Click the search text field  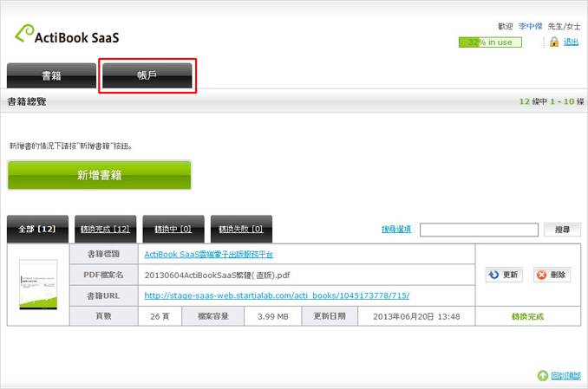point(479,230)
